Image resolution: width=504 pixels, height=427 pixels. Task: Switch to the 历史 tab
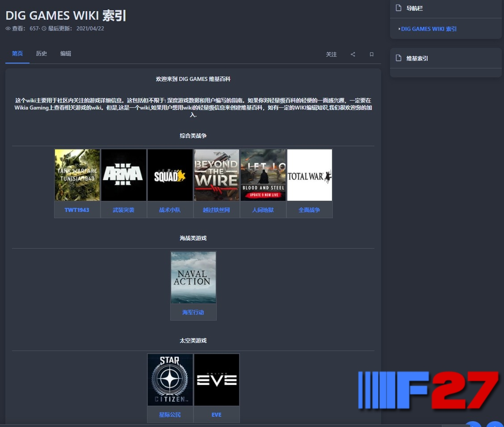(x=42, y=53)
